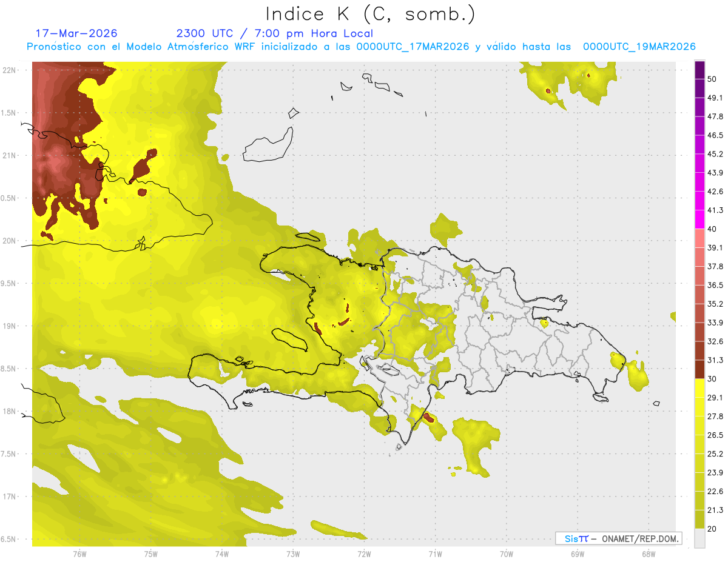Image resolution: width=728 pixels, height=562 pixels.
Task: Click the legend value "47.8"
Action: pyautogui.click(x=715, y=116)
